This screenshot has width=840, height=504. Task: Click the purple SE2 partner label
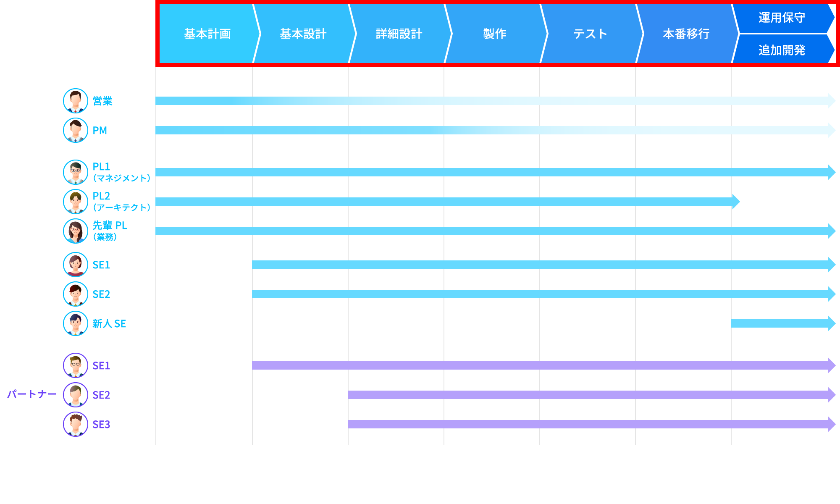(x=101, y=395)
